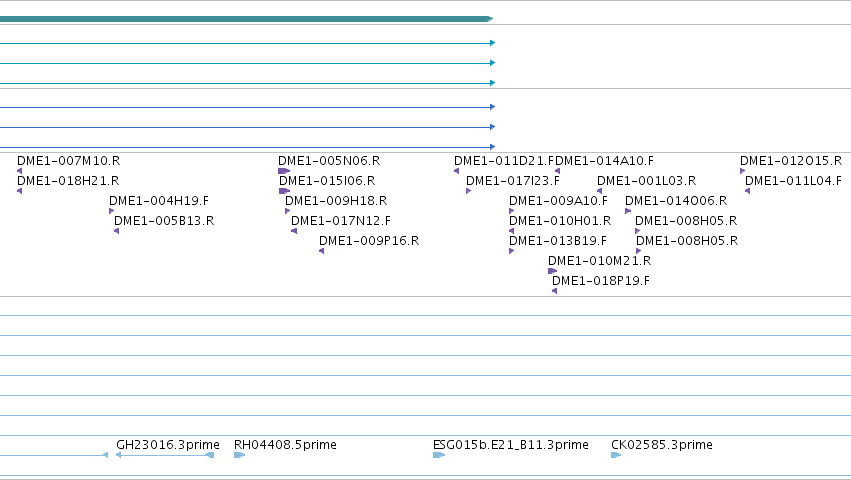Select the DME1-018H21.R feature label
This screenshot has width=851, height=480.
pos(68,181)
